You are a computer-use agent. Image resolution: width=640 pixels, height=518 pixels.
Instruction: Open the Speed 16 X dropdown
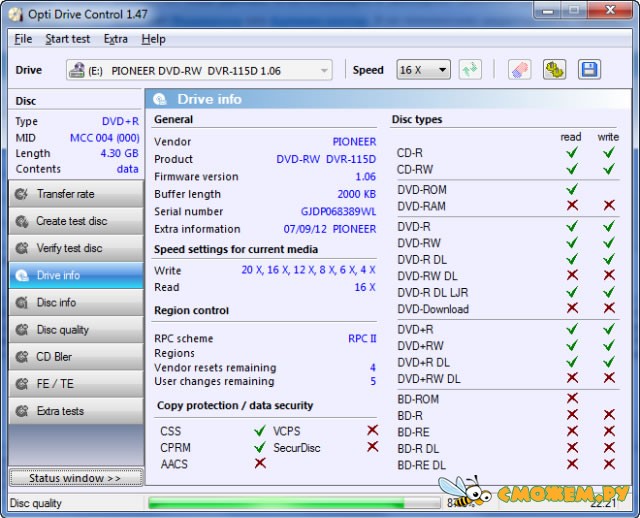point(423,70)
